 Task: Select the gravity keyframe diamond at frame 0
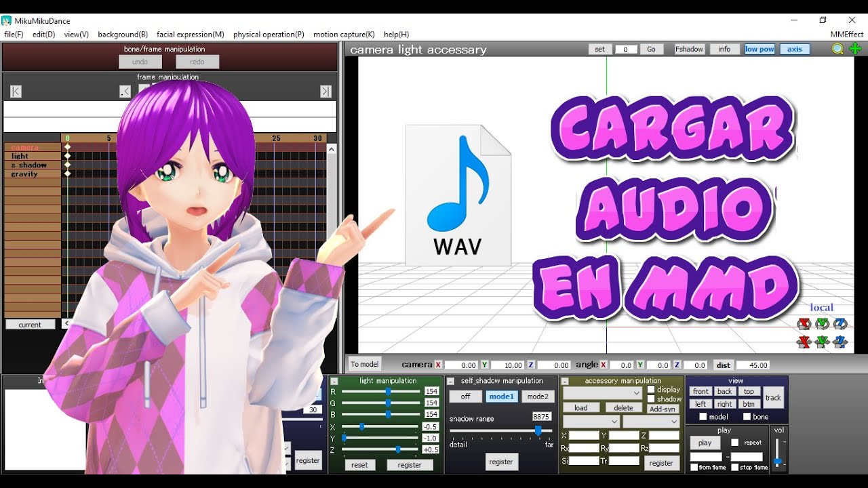[67, 174]
